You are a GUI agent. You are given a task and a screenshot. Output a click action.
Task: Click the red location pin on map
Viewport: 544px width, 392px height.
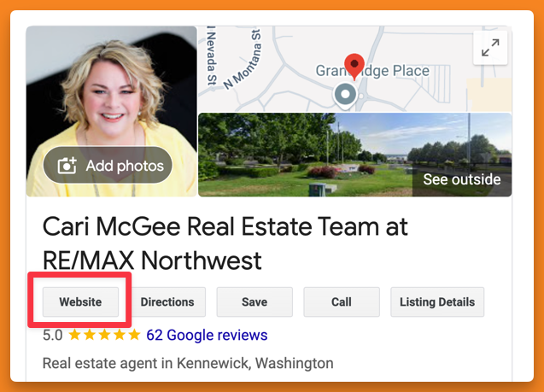[x=354, y=67]
